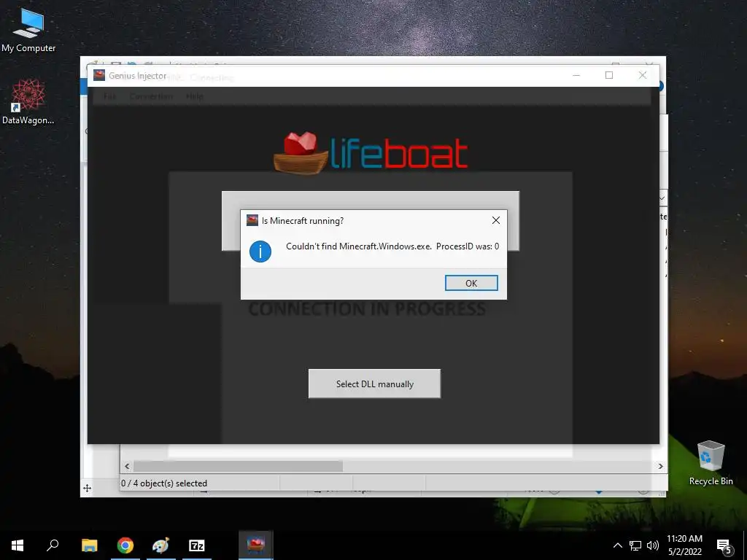Click the four-arrow move icon in background window
This screenshot has height=560, width=747.
point(88,488)
